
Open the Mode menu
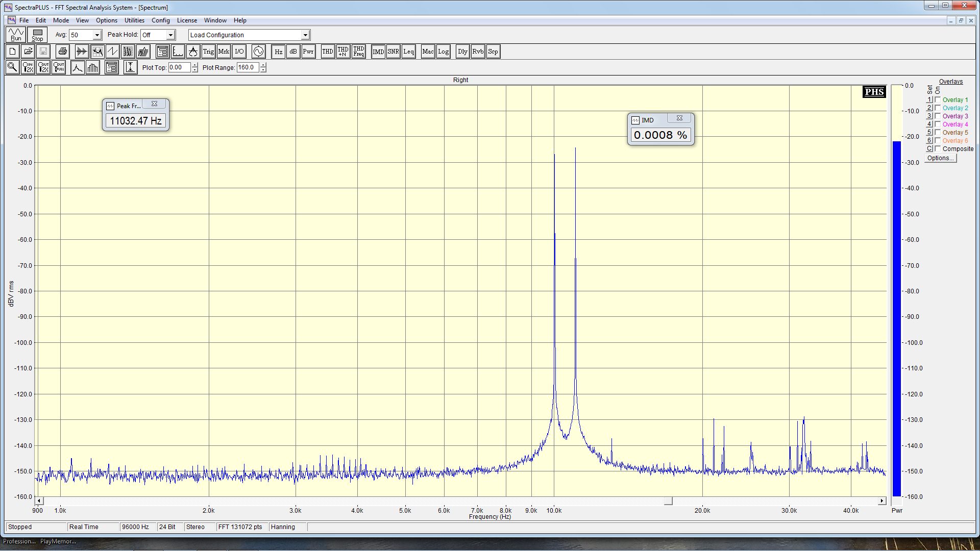pyautogui.click(x=61, y=20)
